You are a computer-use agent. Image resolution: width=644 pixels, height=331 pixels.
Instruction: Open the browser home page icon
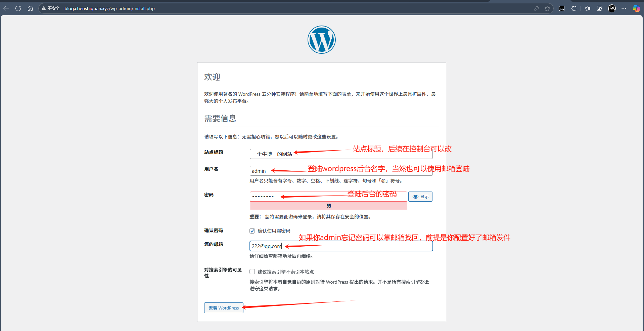click(x=30, y=8)
